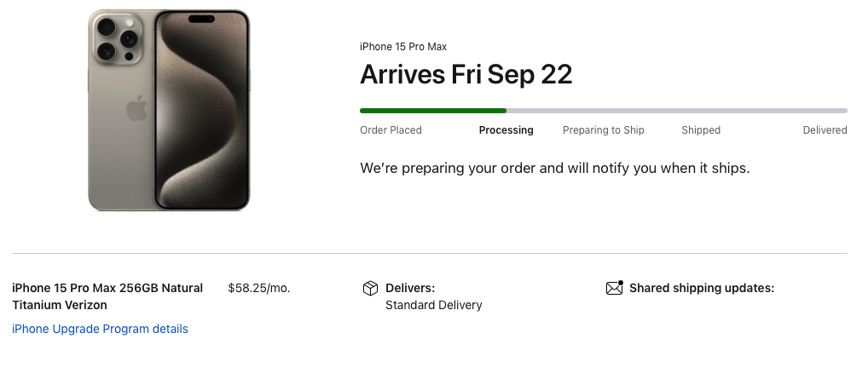This screenshot has height=379, width=868.
Task: Click the Delivered status step label
Action: [825, 130]
